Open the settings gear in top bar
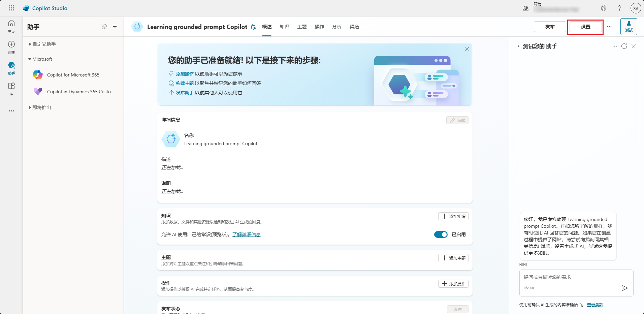 tap(604, 8)
